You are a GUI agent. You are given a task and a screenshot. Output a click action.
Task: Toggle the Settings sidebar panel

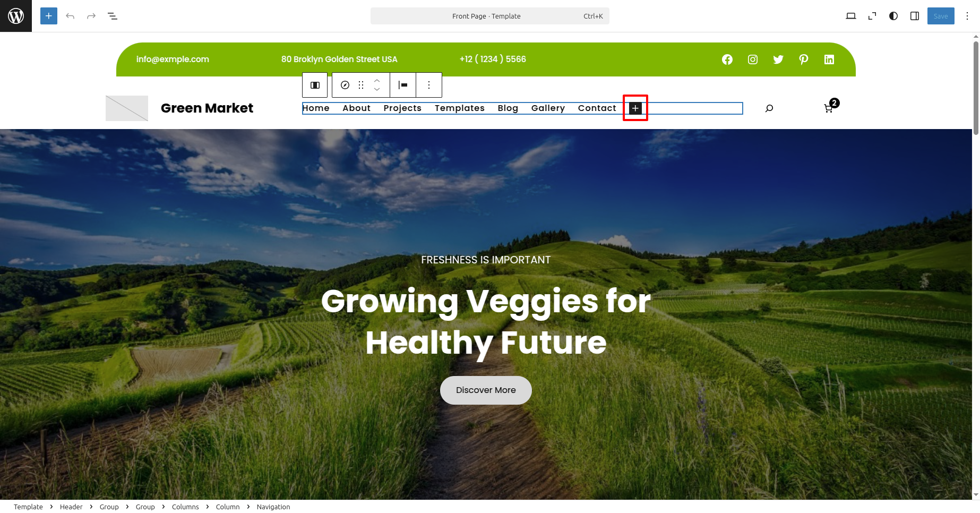(915, 16)
